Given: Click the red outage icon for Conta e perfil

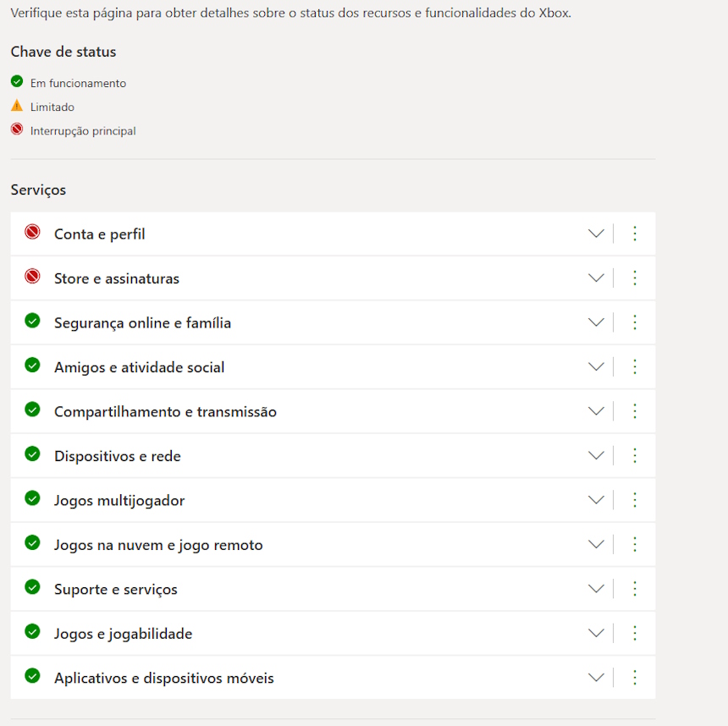Looking at the screenshot, I should pyautogui.click(x=32, y=232).
